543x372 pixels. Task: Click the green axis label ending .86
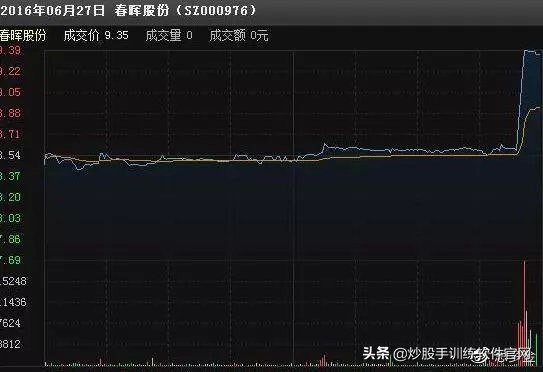10,239
